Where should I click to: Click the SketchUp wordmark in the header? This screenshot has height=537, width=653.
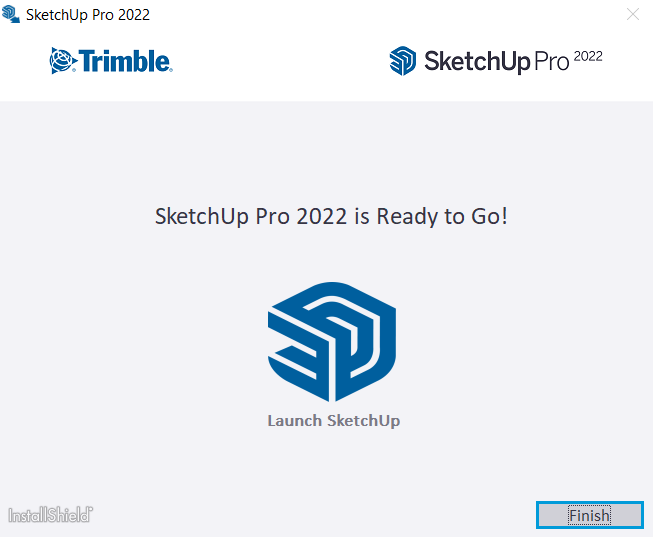click(x=477, y=61)
